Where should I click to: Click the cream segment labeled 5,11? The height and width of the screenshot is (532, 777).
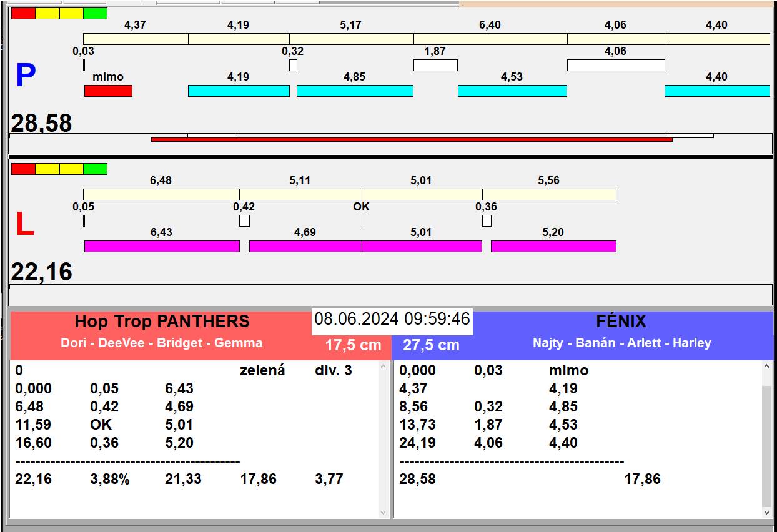tap(300, 194)
